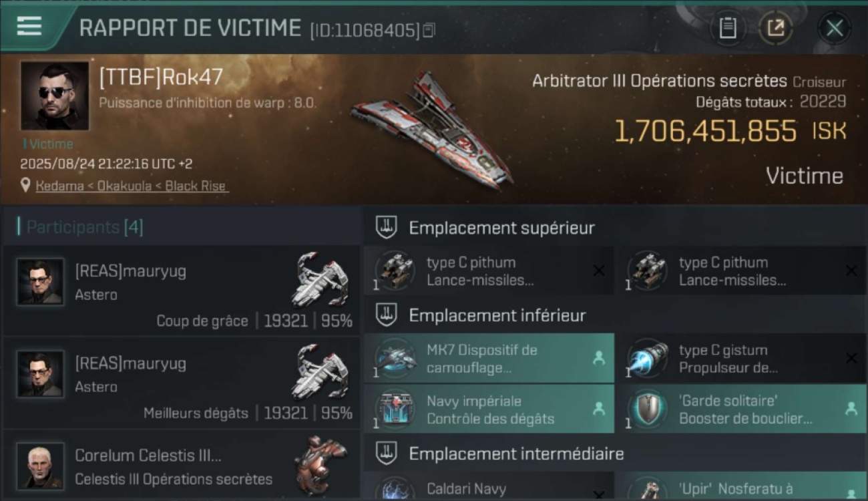Open Rok47 victim portrait

55,96
